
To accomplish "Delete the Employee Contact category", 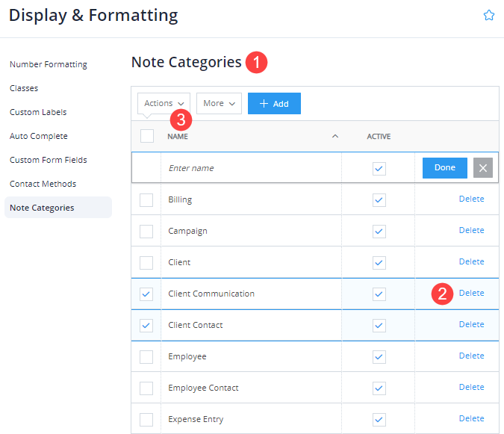I will [x=471, y=387].
